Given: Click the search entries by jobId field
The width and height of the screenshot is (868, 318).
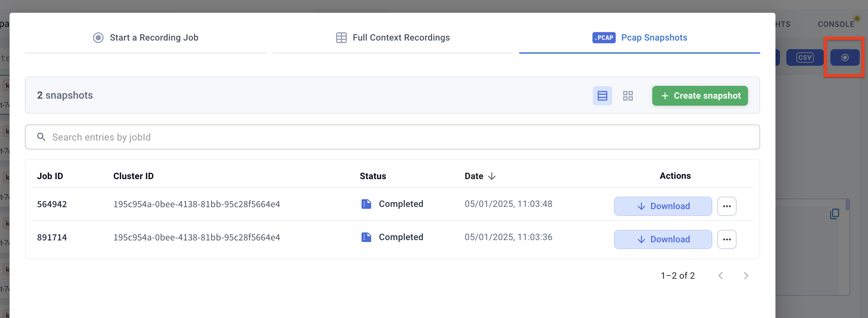Looking at the screenshot, I should point(236,137).
